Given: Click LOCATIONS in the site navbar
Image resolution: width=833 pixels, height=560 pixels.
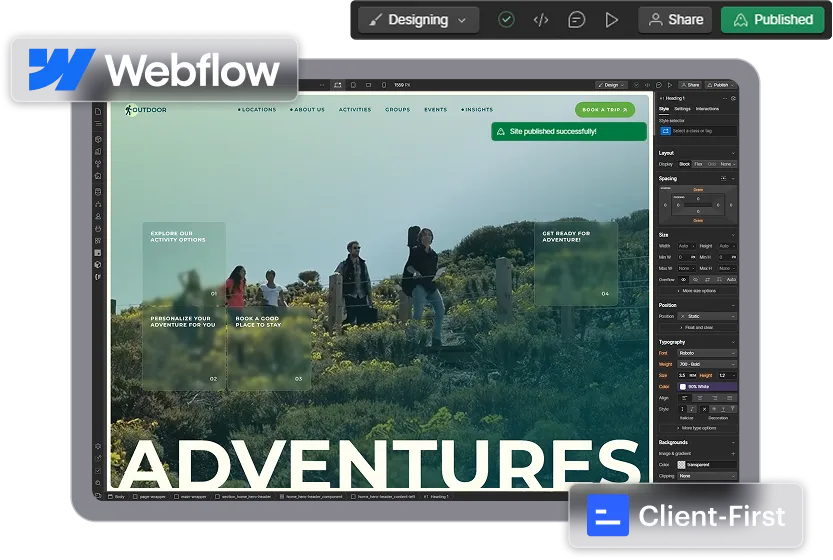Looking at the screenshot, I should pos(257,110).
